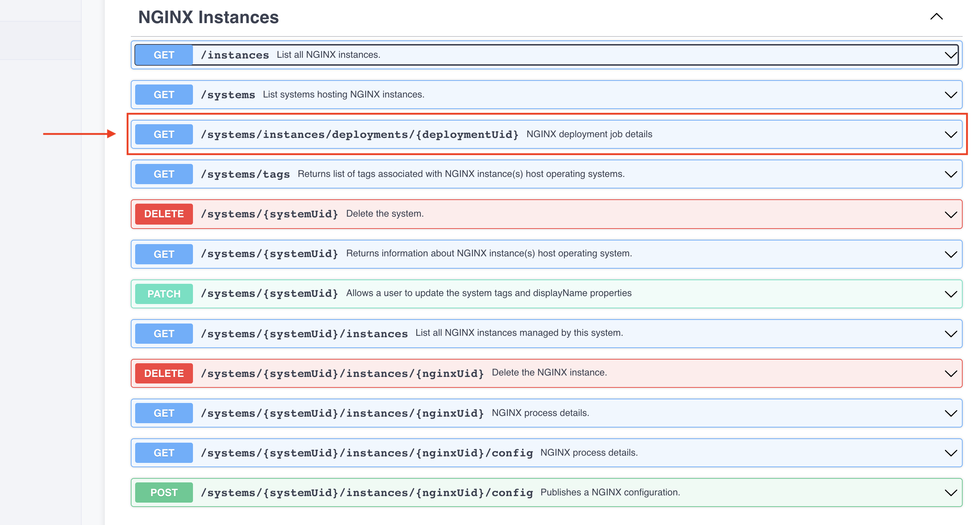Expand the deployments deploymentUid chevron

point(951,135)
